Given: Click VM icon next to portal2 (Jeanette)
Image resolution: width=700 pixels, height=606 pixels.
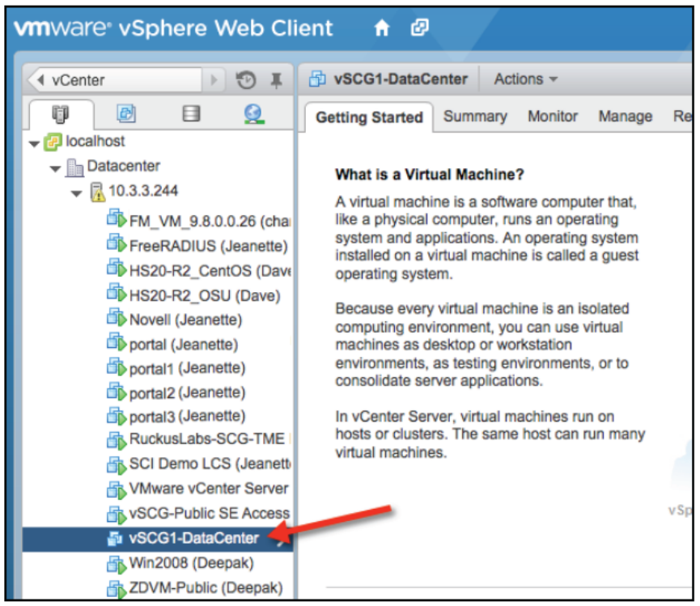Looking at the screenshot, I should pos(117,392).
